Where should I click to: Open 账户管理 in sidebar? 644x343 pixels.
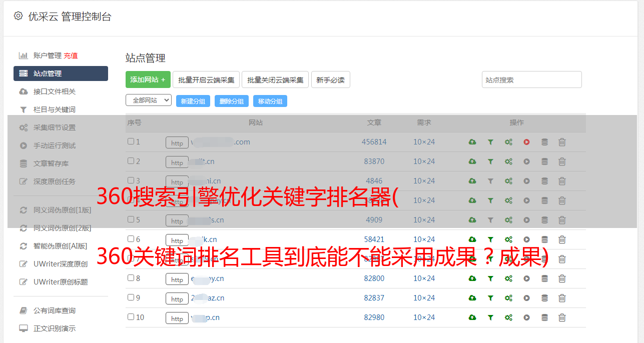point(47,55)
